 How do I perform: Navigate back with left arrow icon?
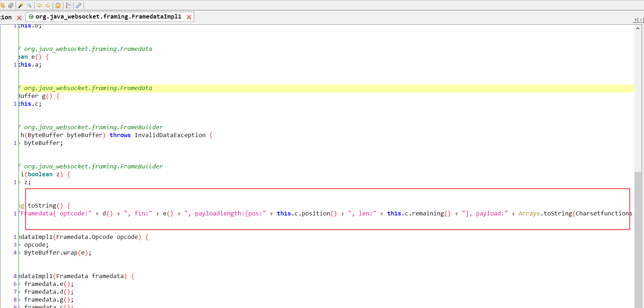[x=39, y=5]
